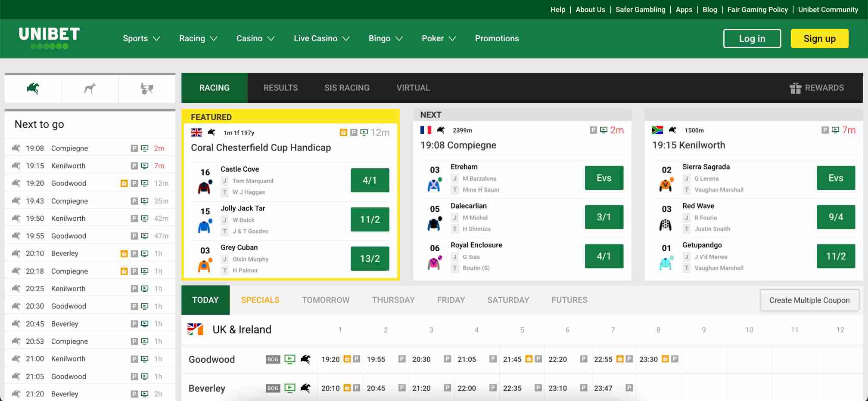Screen dimensions: 868x401
Task: Click the Sign up button
Action: click(820, 38)
